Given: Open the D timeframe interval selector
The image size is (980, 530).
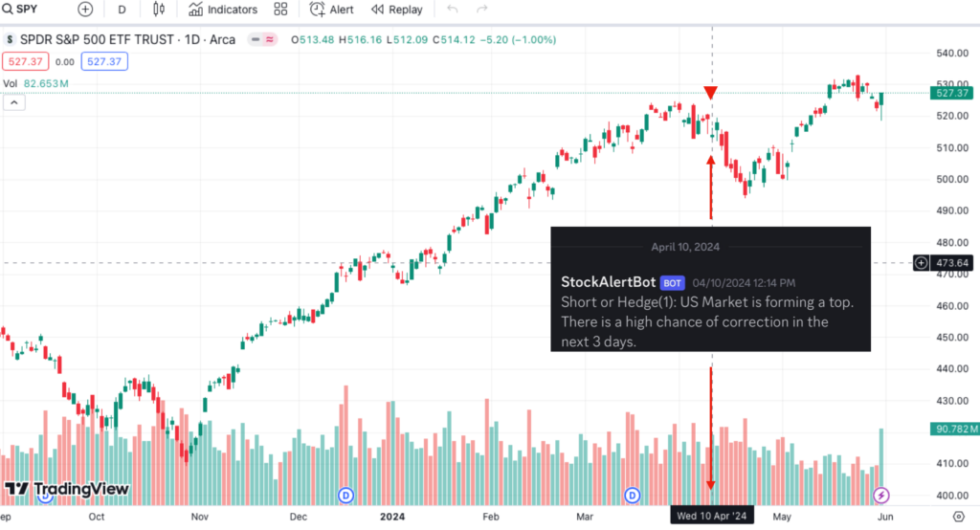Looking at the screenshot, I should (x=122, y=10).
